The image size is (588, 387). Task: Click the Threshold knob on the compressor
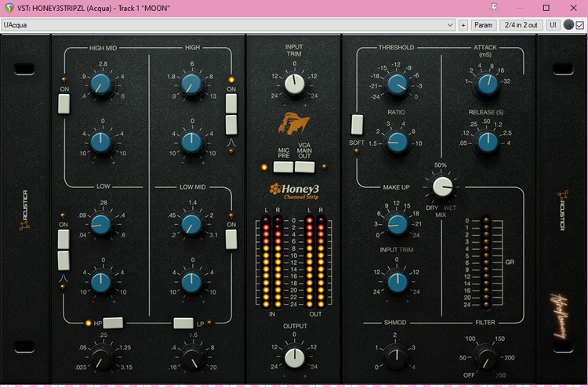tap(397, 85)
